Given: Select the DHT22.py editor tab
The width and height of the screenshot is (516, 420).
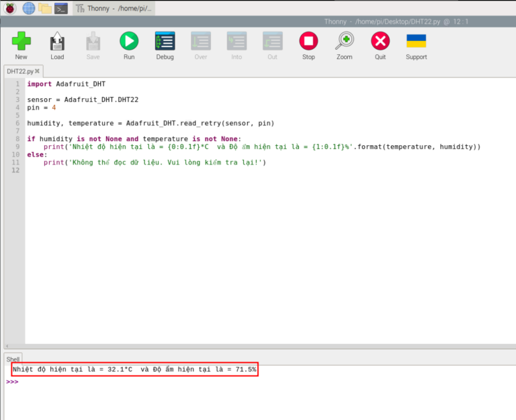Looking at the screenshot, I should (x=19, y=71).
